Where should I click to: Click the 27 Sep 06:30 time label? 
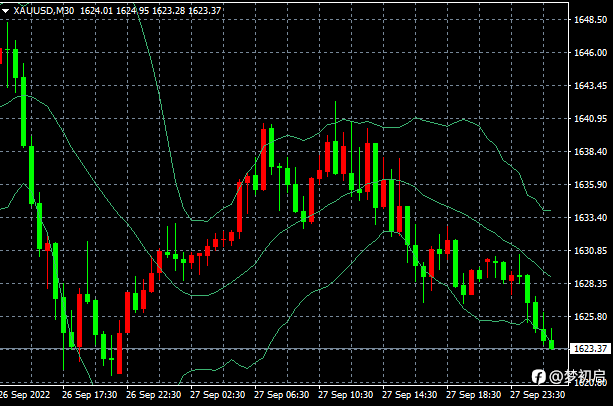click(281, 395)
